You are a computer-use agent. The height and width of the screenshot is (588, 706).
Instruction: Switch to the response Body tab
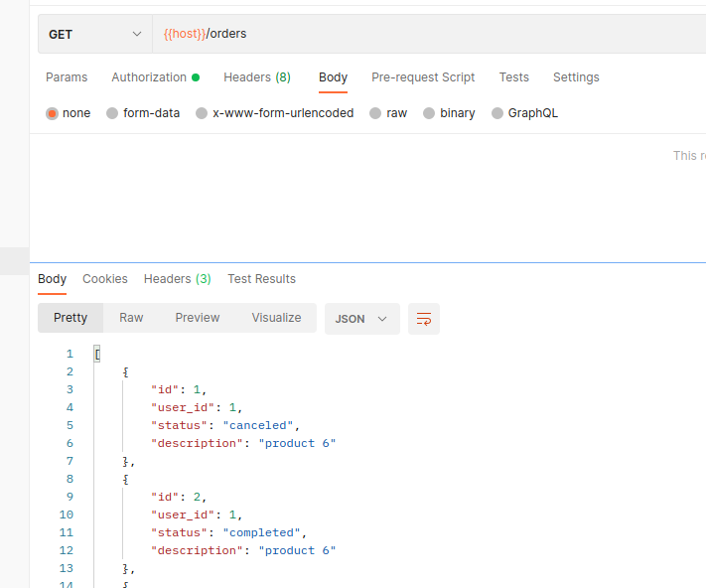(53, 279)
